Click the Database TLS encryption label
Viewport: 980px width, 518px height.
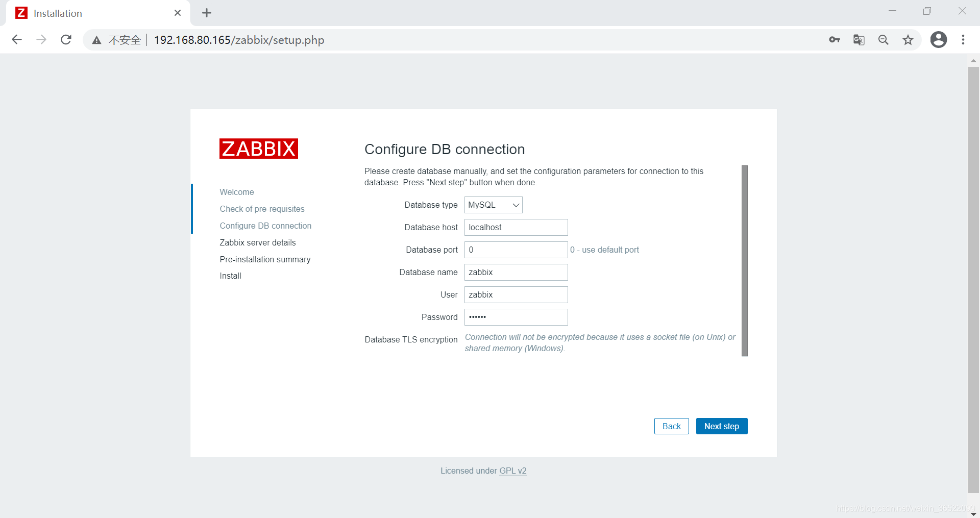tap(411, 339)
